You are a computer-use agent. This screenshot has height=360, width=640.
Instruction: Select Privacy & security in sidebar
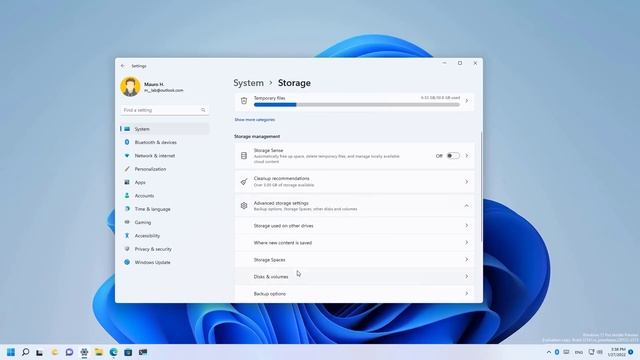click(165, 249)
